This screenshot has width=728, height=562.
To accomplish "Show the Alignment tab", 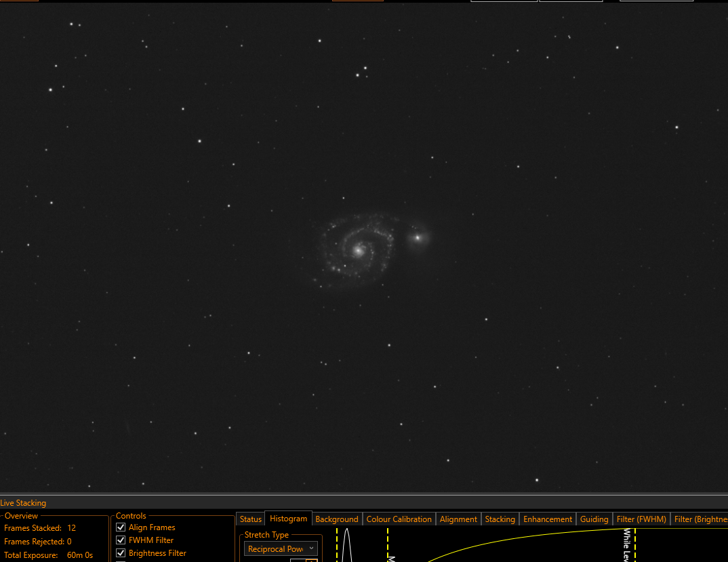I will 458,519.
